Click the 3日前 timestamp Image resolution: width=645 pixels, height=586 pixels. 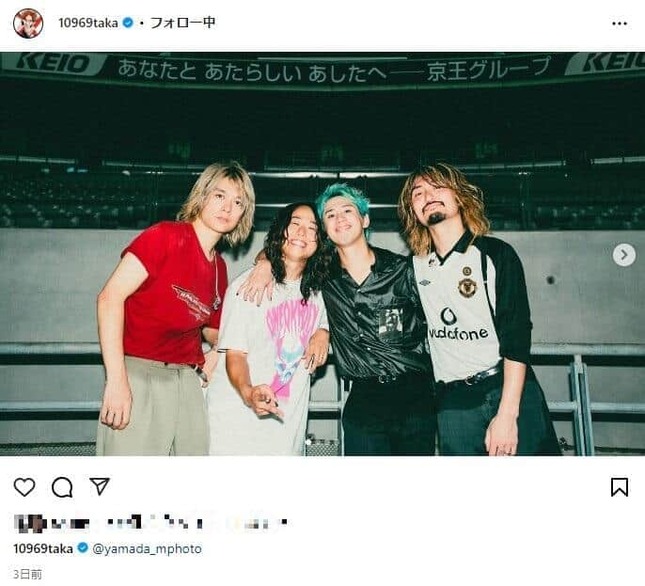pyautogui.click(x=28, y=574)
